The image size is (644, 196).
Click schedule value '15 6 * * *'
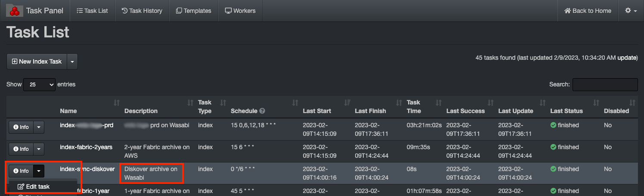coord(242,147)
